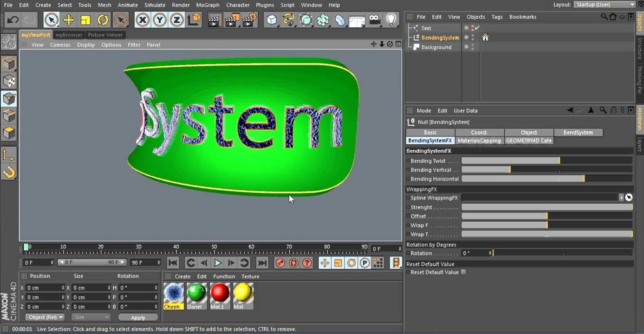Render the active view clapperboard
644x334 pixels.
(x=215, y=19)
